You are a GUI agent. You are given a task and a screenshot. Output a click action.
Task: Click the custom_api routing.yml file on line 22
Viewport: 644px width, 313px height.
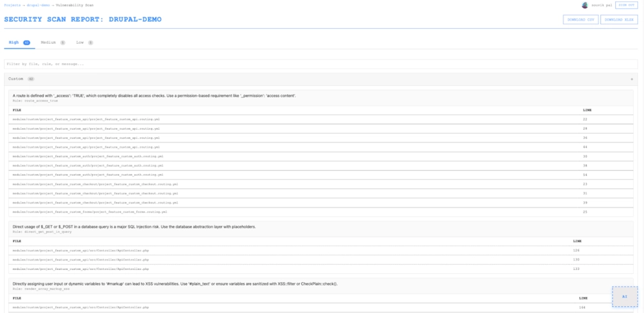pyautogui.click(x=87, y=120)
